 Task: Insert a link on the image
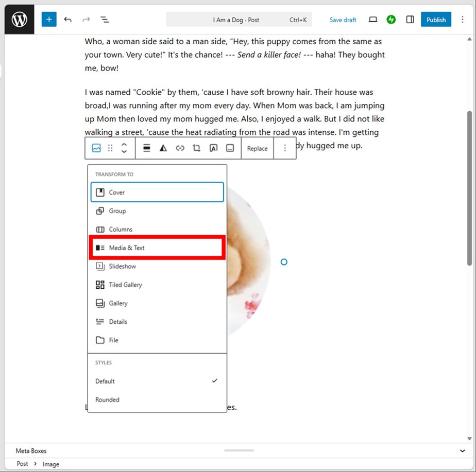click(x=180, y=148)
